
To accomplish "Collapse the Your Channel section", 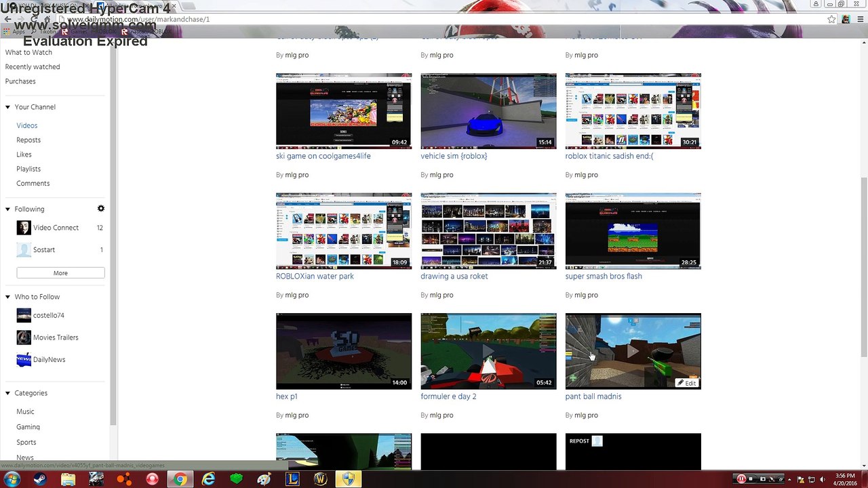I will click(x=8, y=107).
